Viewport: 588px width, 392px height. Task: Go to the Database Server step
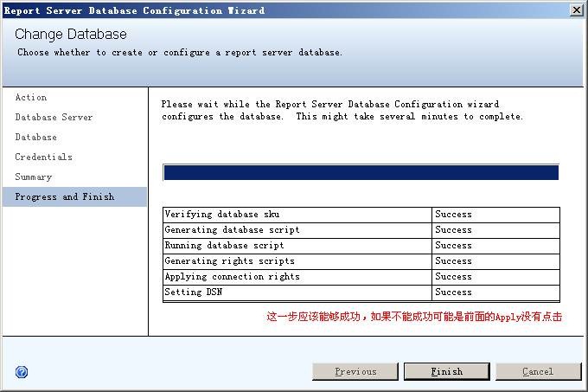54,118
